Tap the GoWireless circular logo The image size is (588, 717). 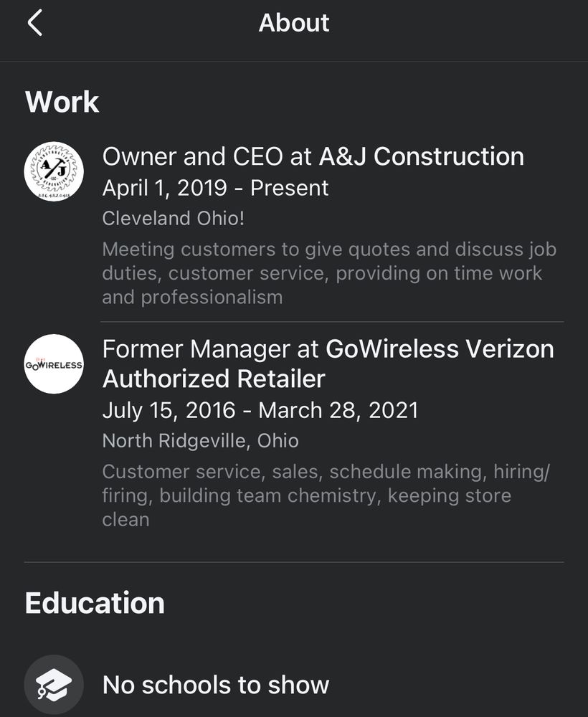coord(54,364)
